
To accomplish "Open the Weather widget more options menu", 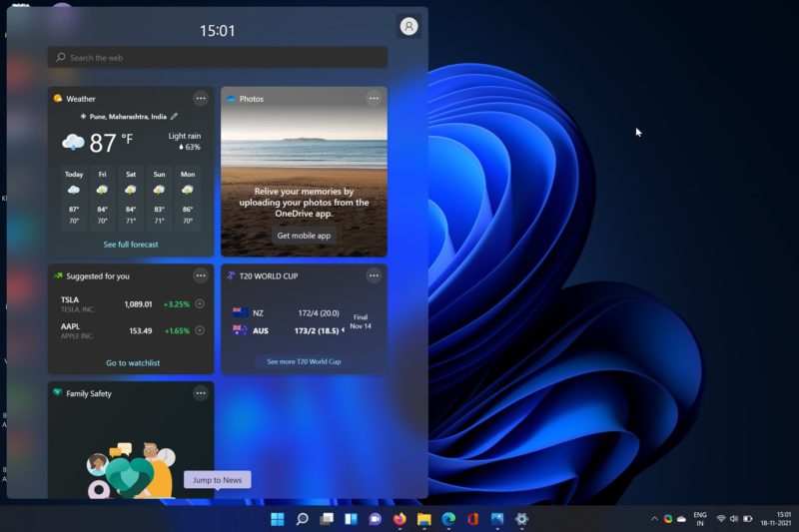I will [x=201, y=98].
